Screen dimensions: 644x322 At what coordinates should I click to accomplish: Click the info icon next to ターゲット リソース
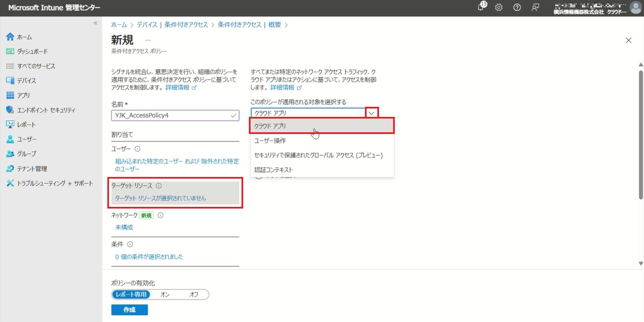coord(159,186)
